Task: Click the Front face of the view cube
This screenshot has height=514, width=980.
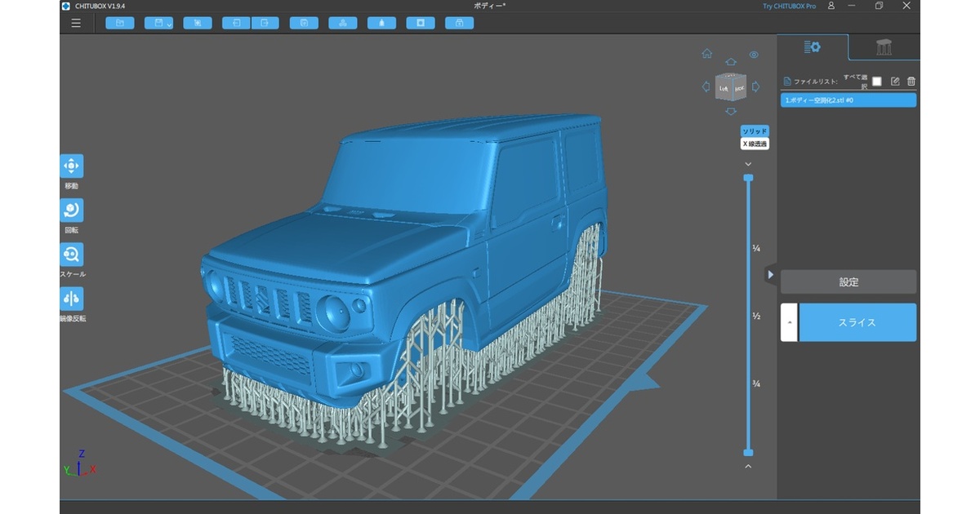Action: [x=739, y=87]
